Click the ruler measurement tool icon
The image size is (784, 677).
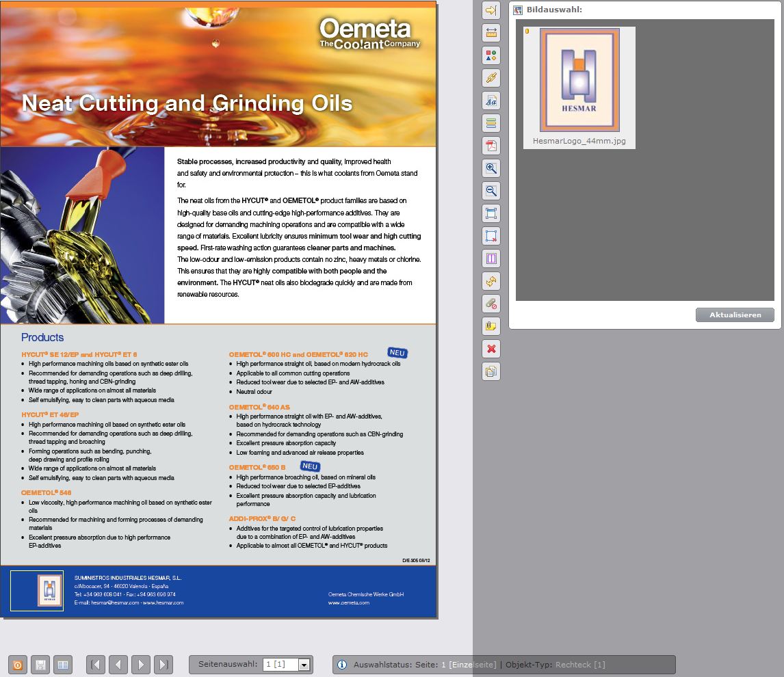tap(491, 33)
